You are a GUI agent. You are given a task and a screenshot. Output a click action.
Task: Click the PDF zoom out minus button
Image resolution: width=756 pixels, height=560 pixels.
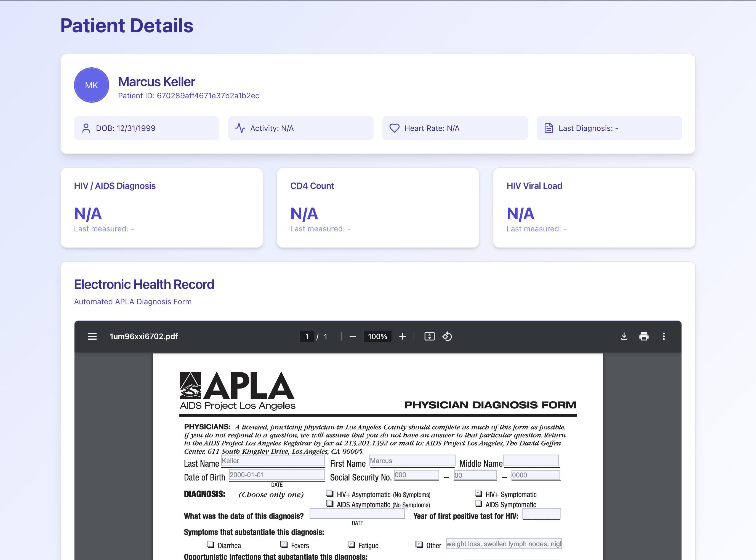tap(353, 336)
